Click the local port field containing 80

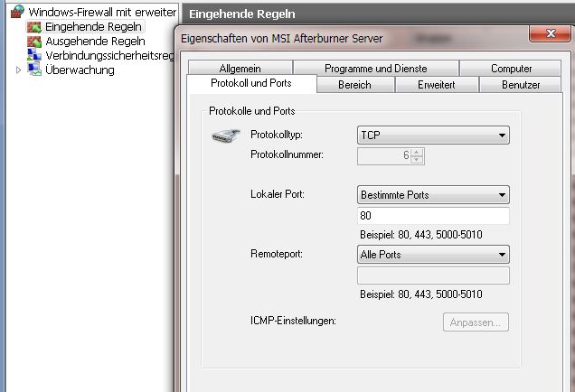(433, 216)
